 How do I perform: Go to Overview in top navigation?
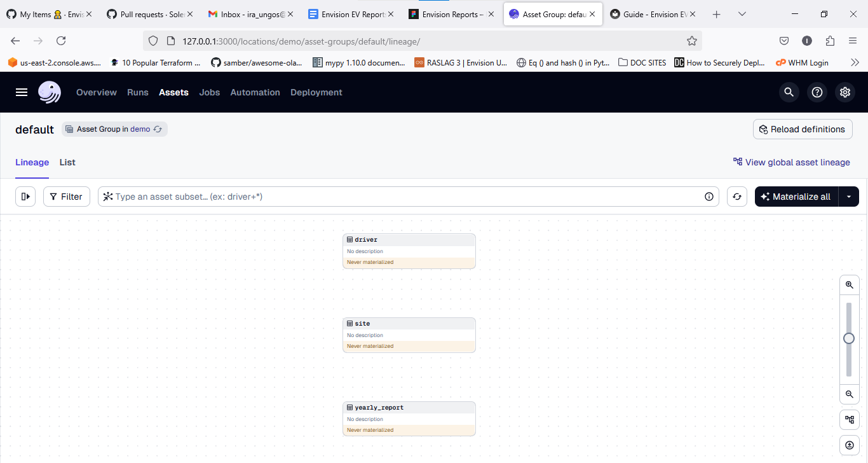pos(97,92)
